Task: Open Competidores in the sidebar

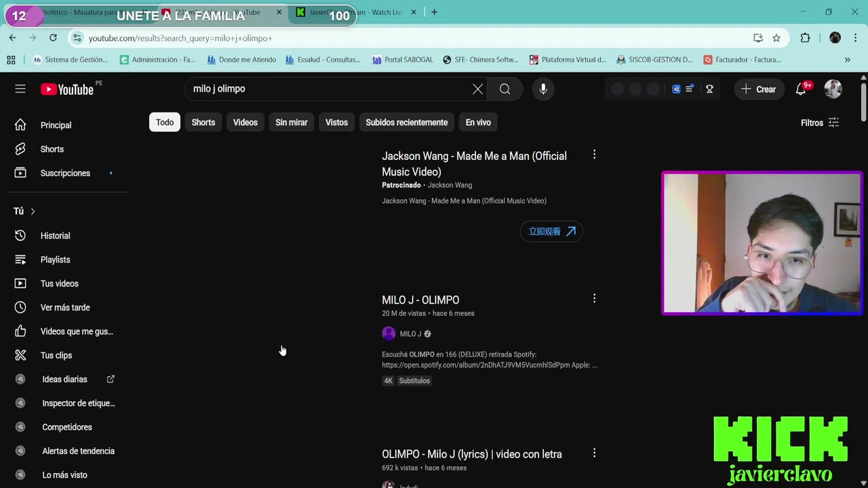Action: pos(68,427)
